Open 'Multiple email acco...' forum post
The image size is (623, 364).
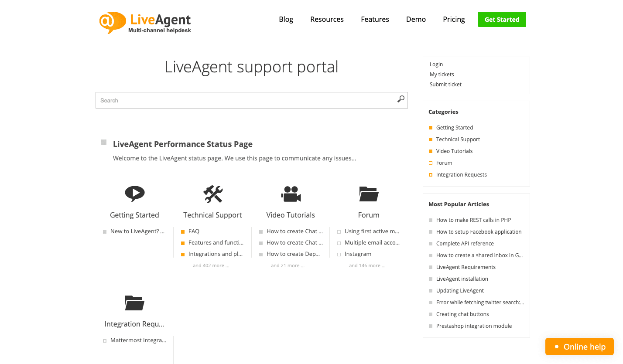[372, 242]
